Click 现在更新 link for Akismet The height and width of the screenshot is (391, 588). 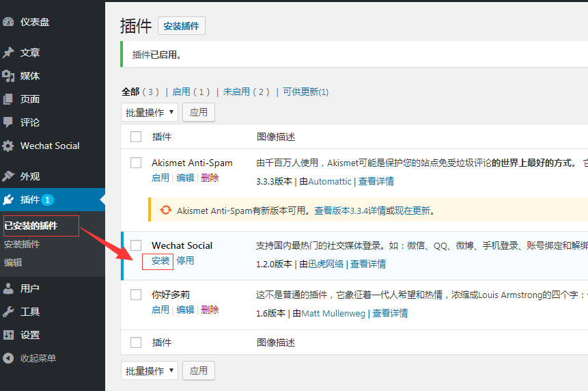(412, 211)
